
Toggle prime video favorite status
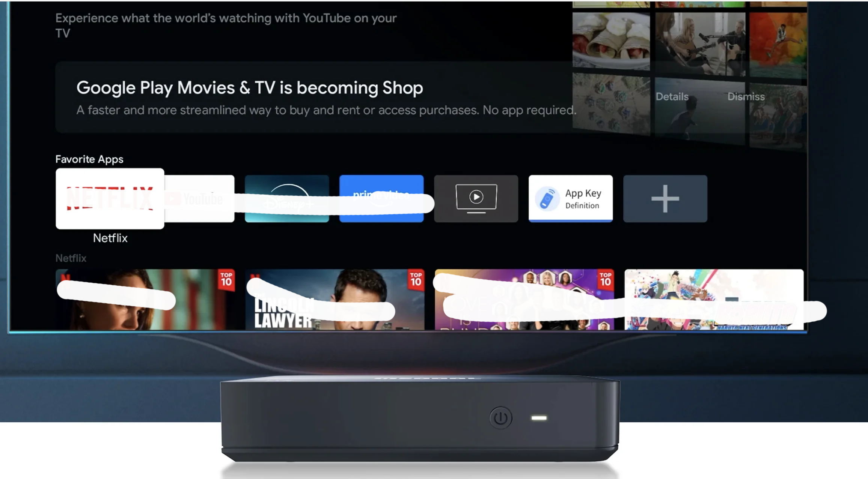click(382, 198)
